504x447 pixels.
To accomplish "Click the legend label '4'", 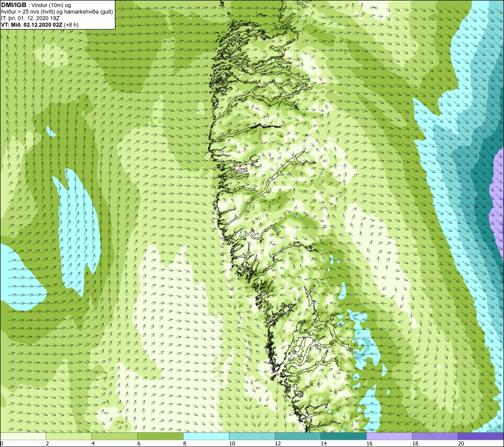I will 93,444.
